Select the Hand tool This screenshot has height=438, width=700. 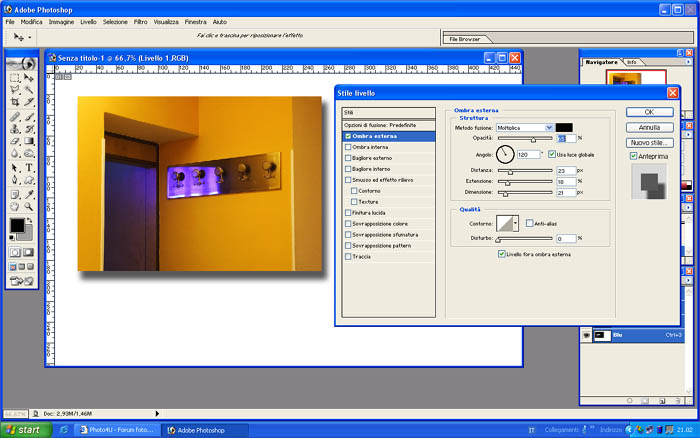[x=15, y=207]
